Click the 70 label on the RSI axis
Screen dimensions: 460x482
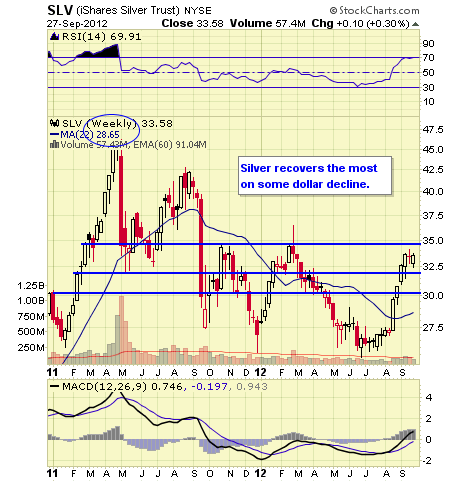[x=429, y=58]
